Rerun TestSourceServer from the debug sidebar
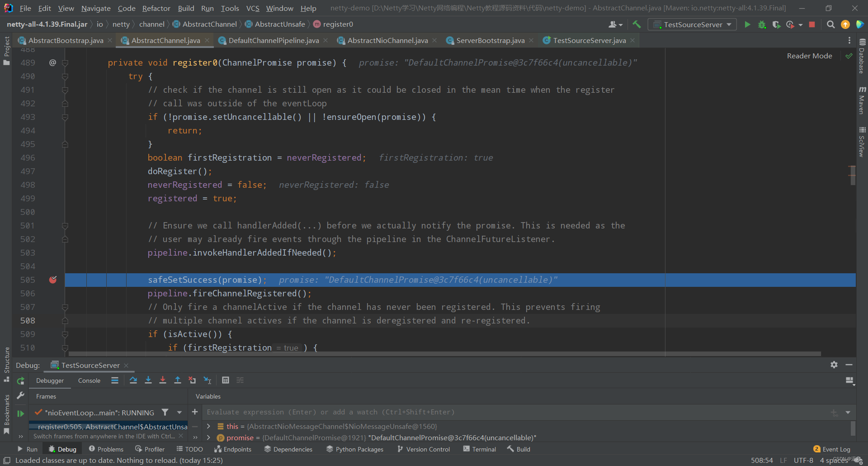868x466 pixels. (x=20, y=381)
